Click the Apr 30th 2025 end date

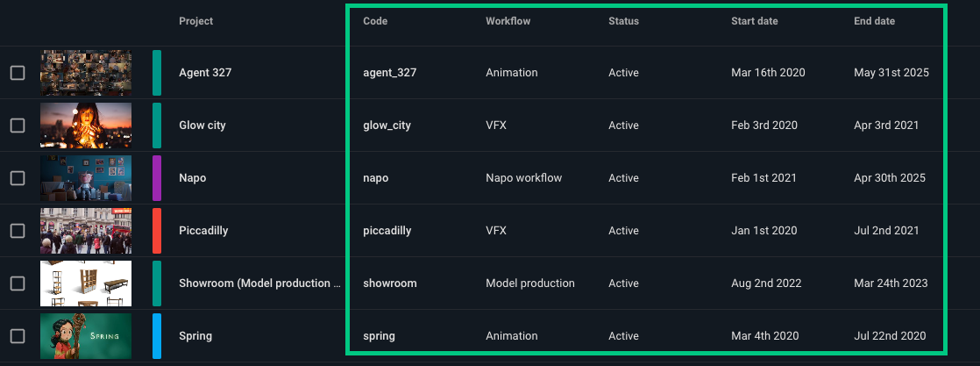click(890, 177)
